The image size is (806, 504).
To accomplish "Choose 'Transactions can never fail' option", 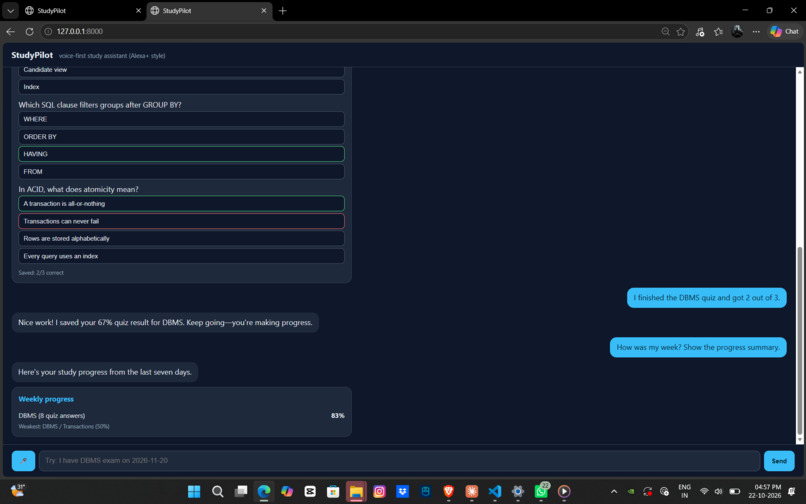I will click(181, 221).
